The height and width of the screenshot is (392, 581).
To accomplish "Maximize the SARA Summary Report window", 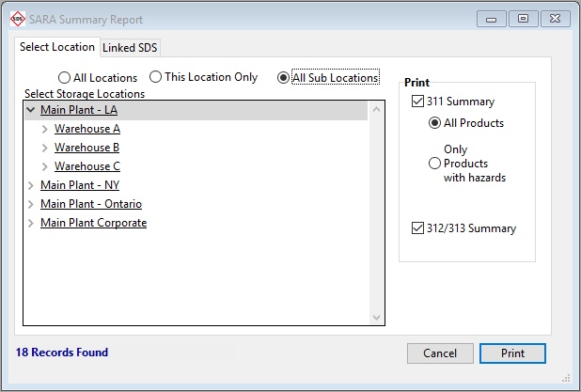I will 522,19.
